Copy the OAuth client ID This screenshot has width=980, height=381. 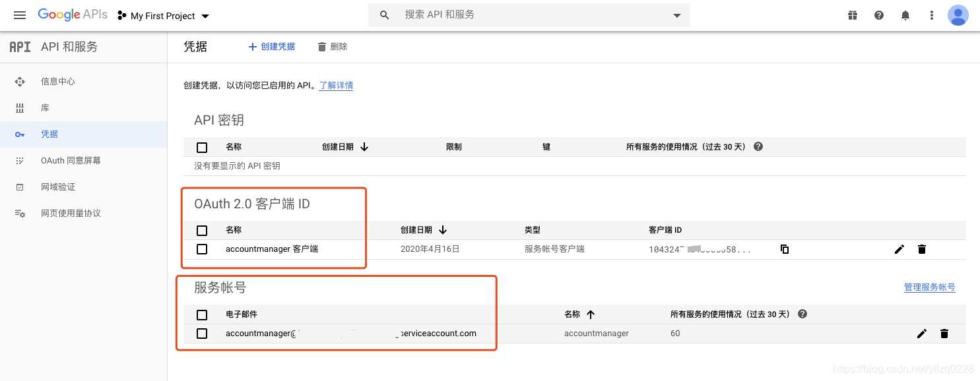(785, 249)
